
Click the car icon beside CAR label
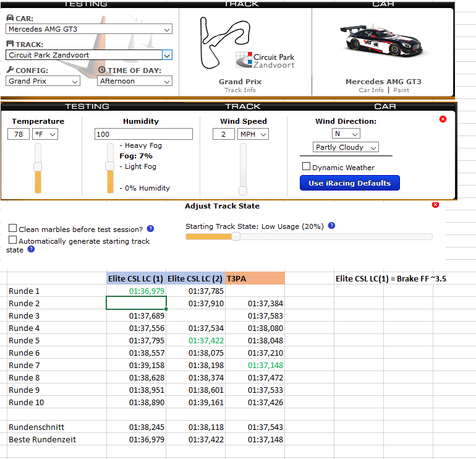10,18
